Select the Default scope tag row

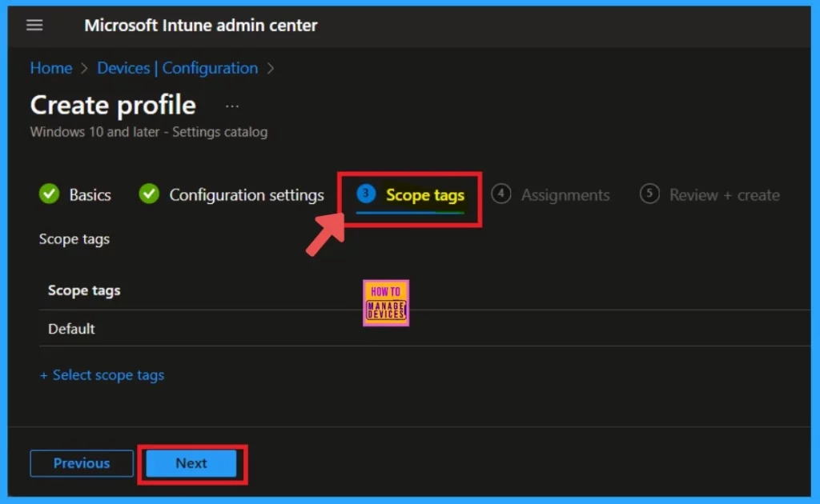424,329
